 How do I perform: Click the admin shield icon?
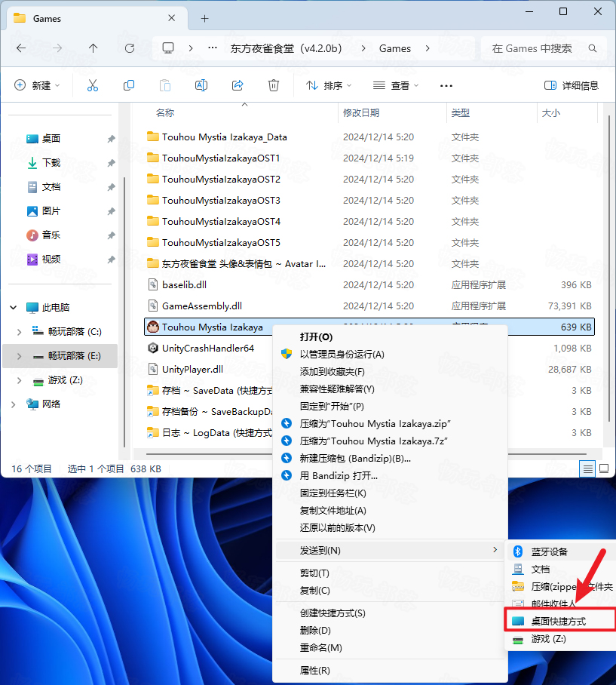click(287, 354)
